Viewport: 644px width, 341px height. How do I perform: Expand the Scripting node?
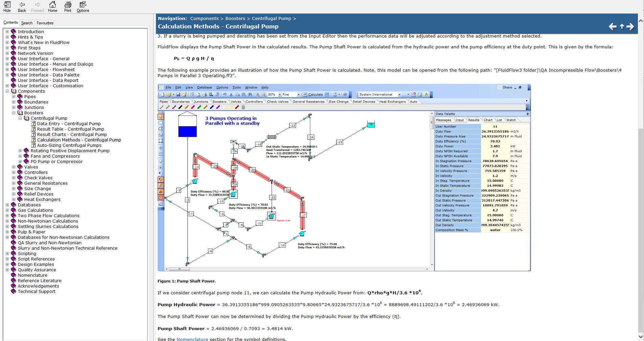(7, 254)
